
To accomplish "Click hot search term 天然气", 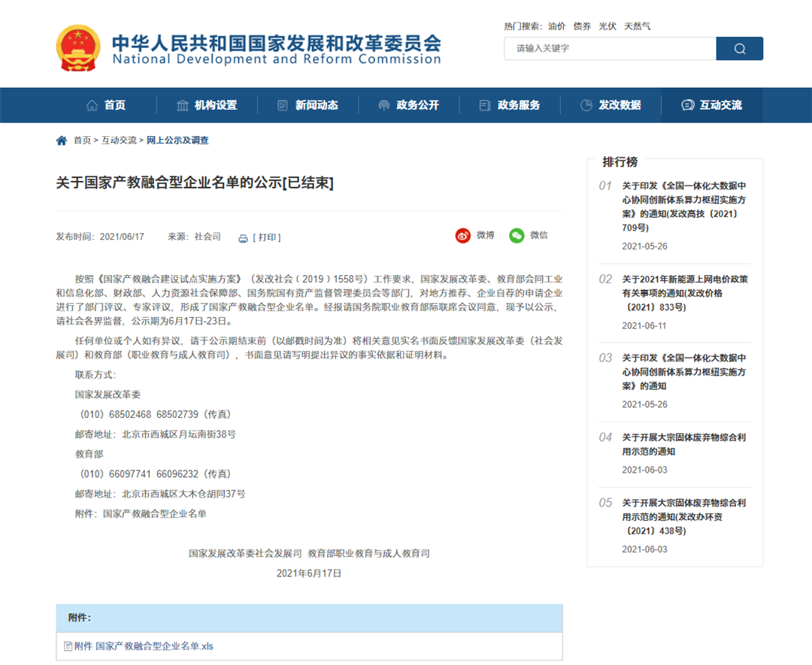I will pyautogui.click(x=637, y=26).
